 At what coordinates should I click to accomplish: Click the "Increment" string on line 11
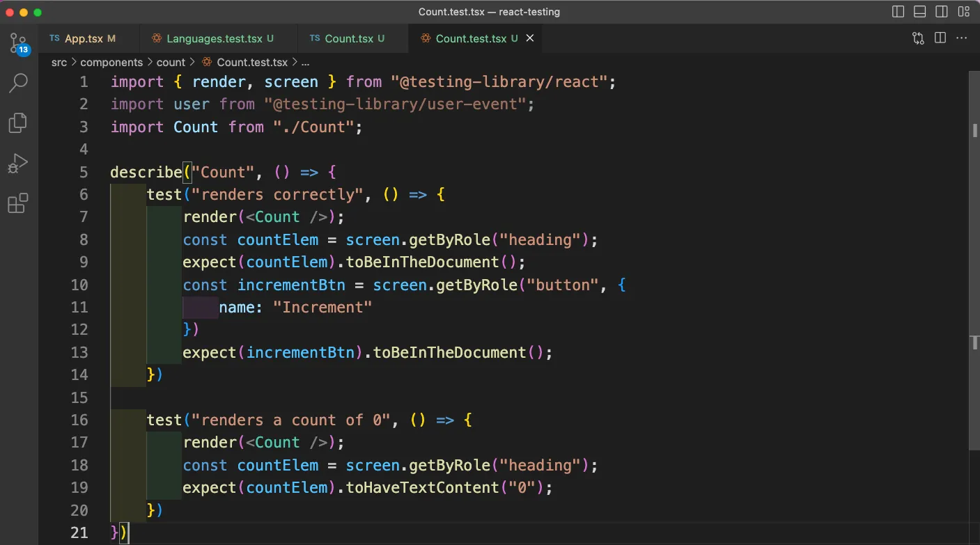click(x=322, y=307)
